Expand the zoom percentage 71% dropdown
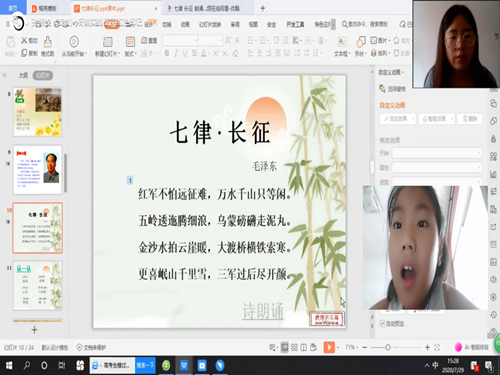The height and width of the screenshot is (375, 500). (352, 347)
